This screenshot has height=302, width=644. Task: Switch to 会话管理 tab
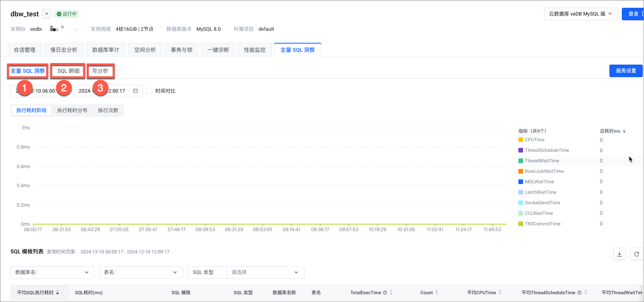click(x=24, y=50)
